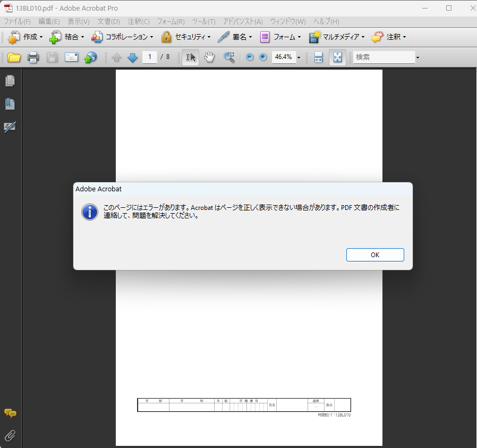The height and width of the screenshot is (448, 477).
Task: Open the Pages panel in sidebar
Action: (x=10, y=81)
